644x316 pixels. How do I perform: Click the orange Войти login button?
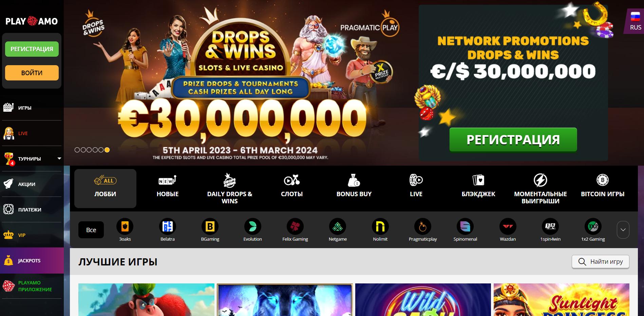32,73
